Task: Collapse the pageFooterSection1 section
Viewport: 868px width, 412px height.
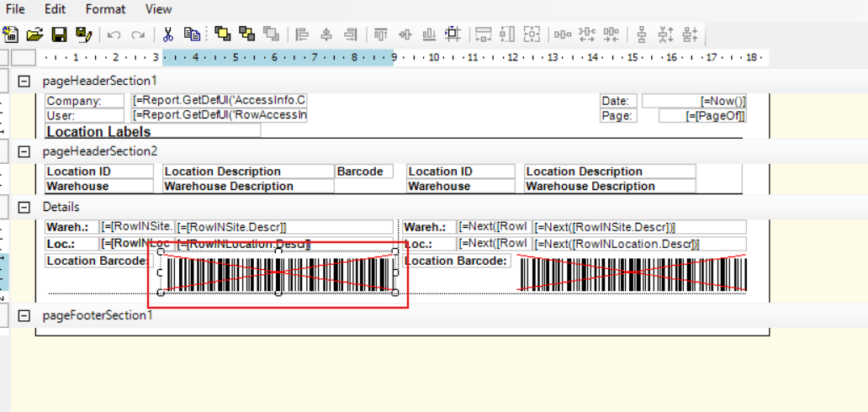Action: click(x=24, y=315)
